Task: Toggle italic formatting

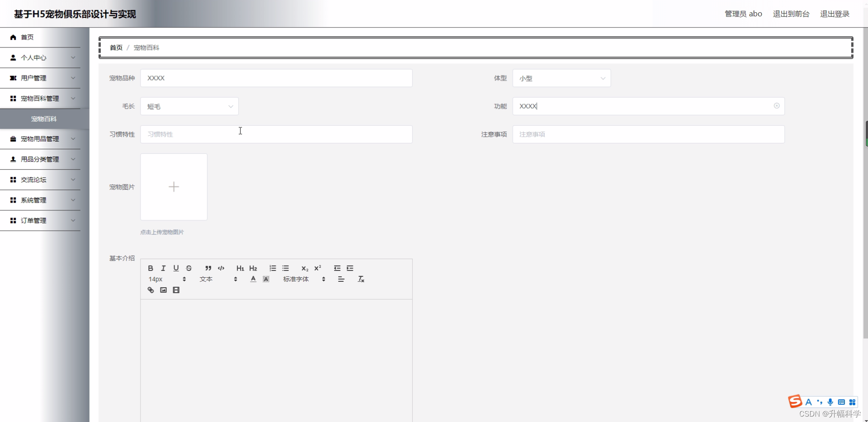Action: (163, 268)
